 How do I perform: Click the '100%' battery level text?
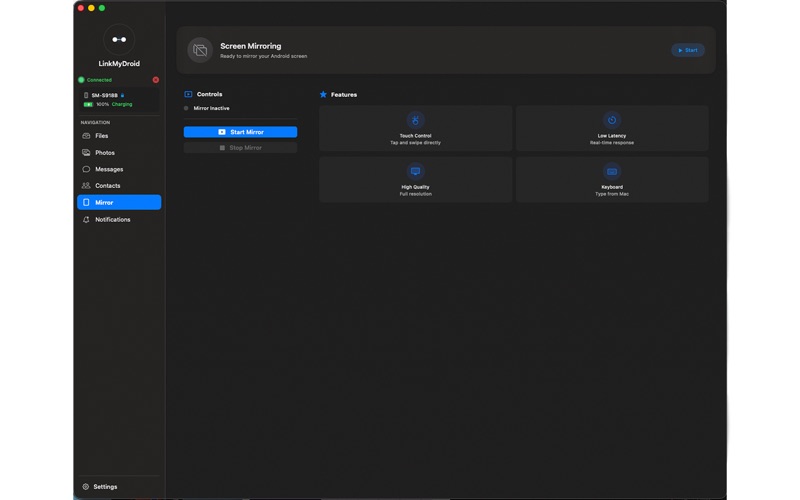(103, 104)
